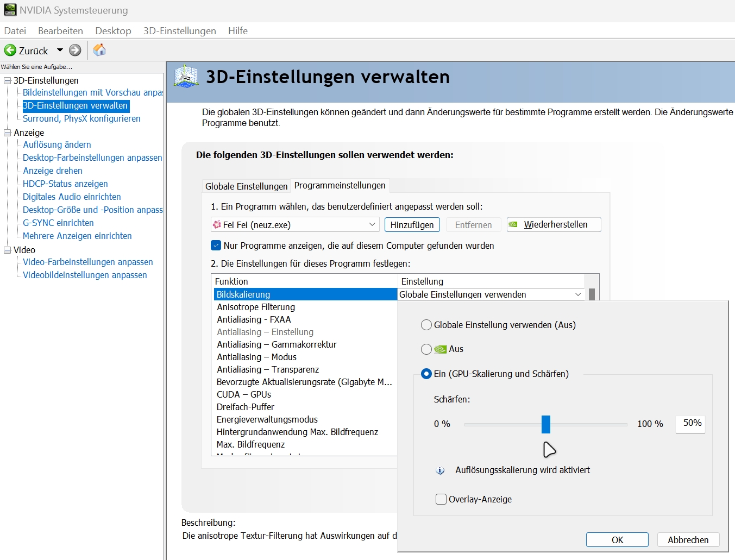Select 'Globale Einstellung verwenden (Aus)' radio
Viewport: 735px width, 560px height.
tap(426, 325)
